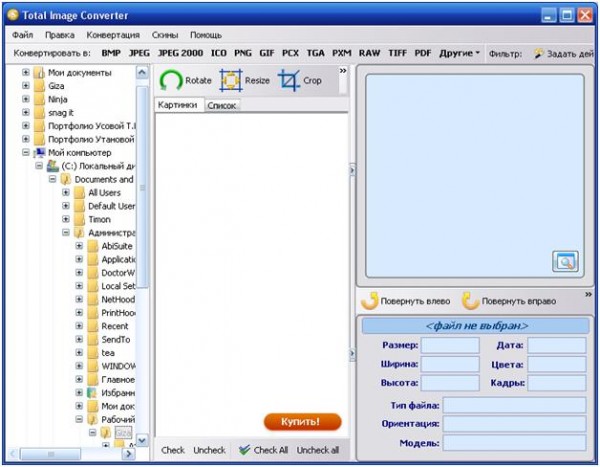Rotate image right with Повернуть вправо

point(509,301)
